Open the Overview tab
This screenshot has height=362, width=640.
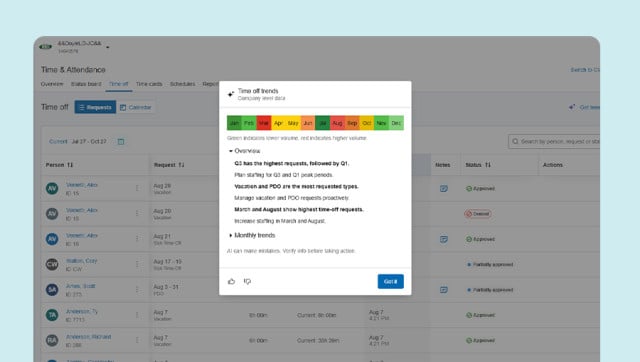(x=52, y=84)
